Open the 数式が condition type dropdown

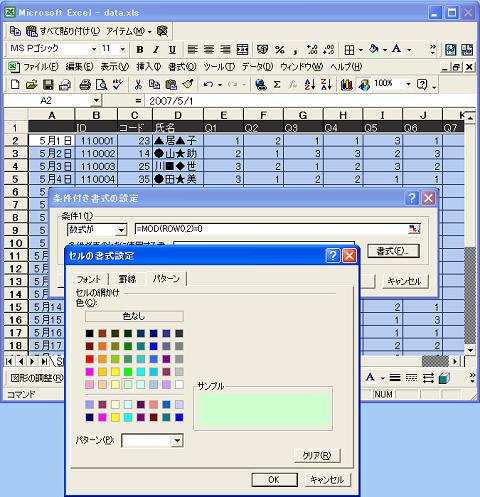[x=121, y=229]
